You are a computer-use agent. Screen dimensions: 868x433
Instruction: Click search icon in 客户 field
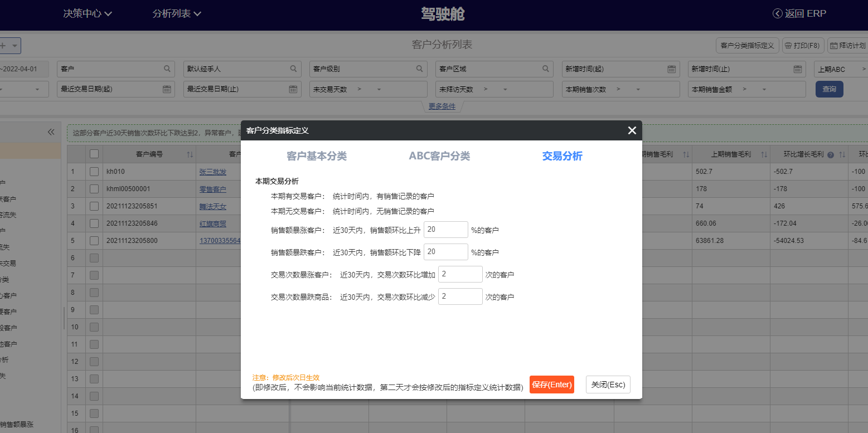(x=167, y=69)
